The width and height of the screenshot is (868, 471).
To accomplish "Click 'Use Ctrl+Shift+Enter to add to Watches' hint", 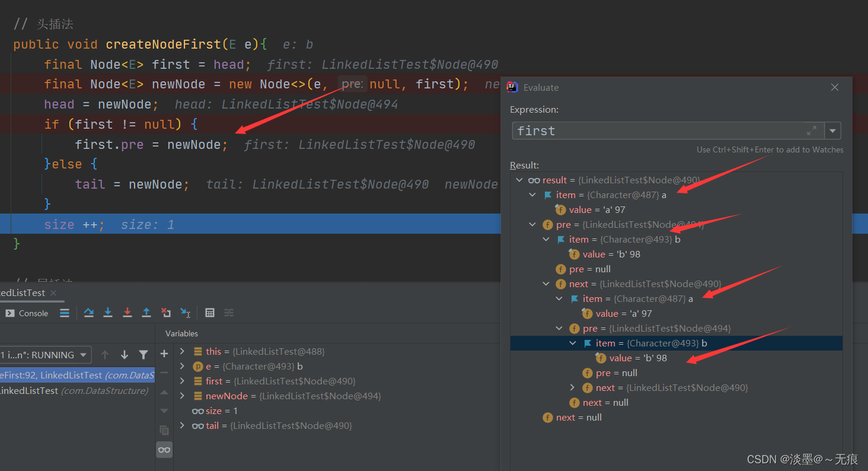I will [x=770, y=149].
